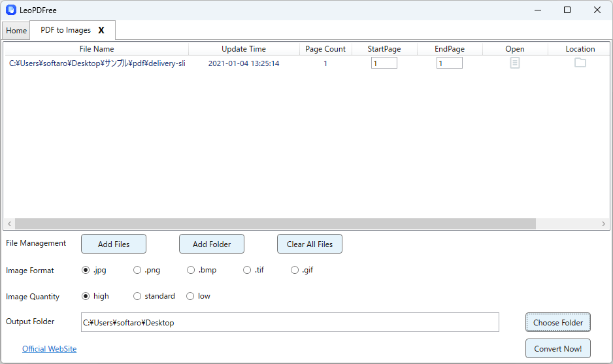Viewport: 613px width, 364px height.
Task: Click the document icon in Open column
Action: [515, 63]
